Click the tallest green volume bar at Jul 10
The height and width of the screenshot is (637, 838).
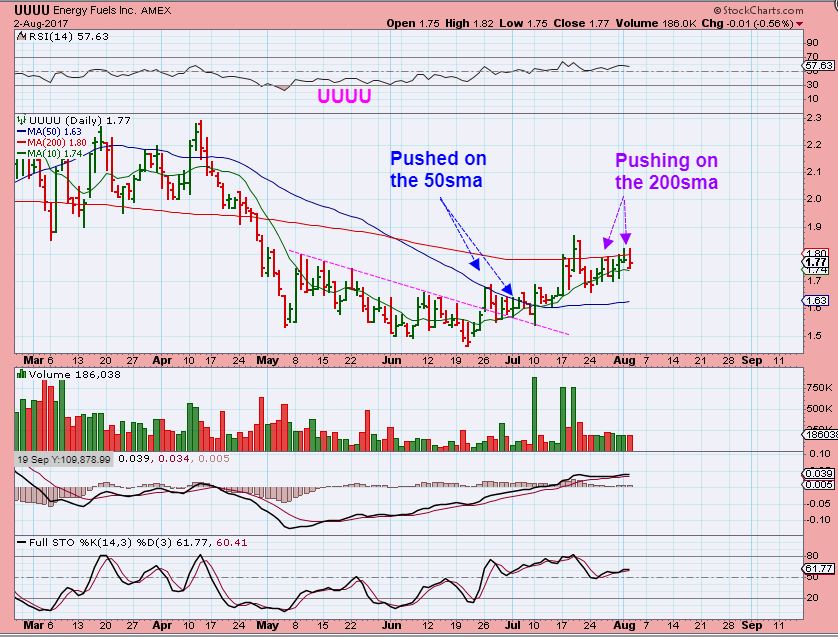pyautogui.click(x=534, y=414)
